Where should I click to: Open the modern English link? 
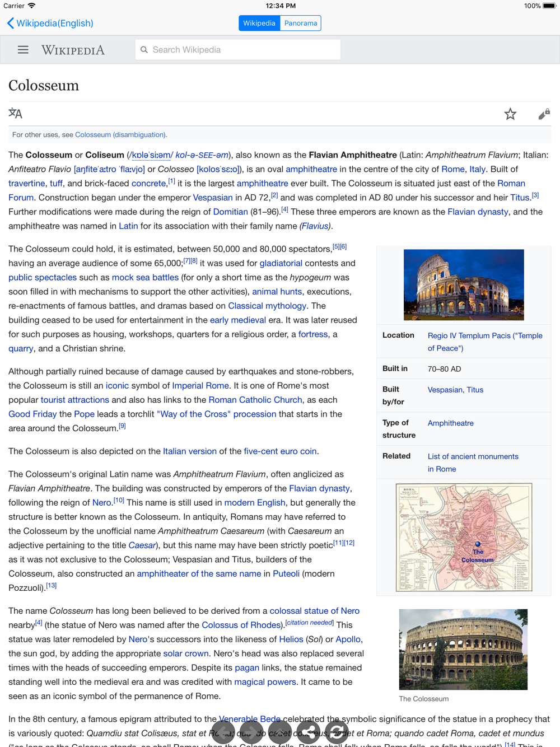[x=255, y=503]
